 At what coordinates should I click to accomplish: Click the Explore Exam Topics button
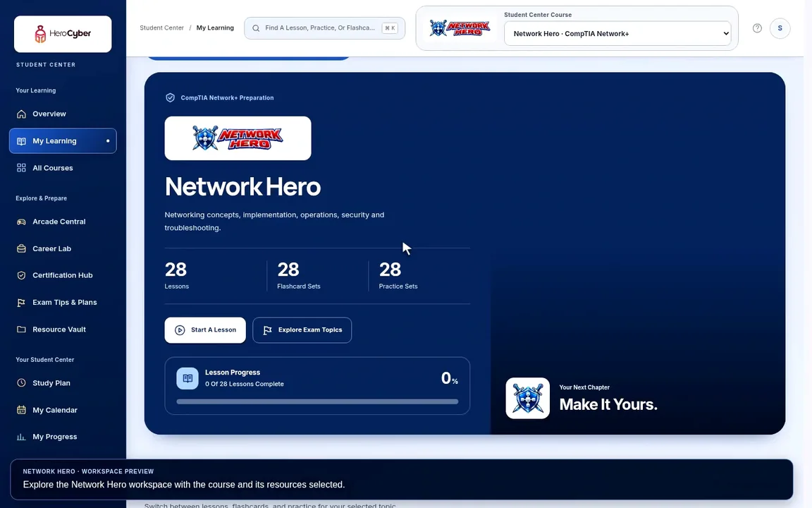tap(302, 330)
